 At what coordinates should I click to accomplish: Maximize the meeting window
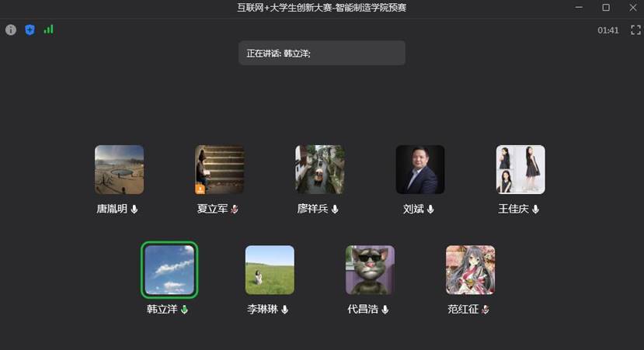coord(606,8)
